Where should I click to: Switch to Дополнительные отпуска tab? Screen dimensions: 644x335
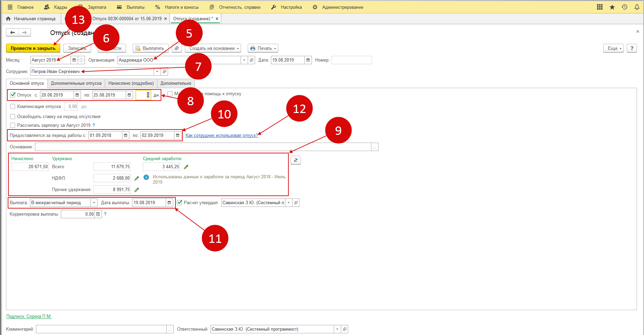tap(76, 83)
